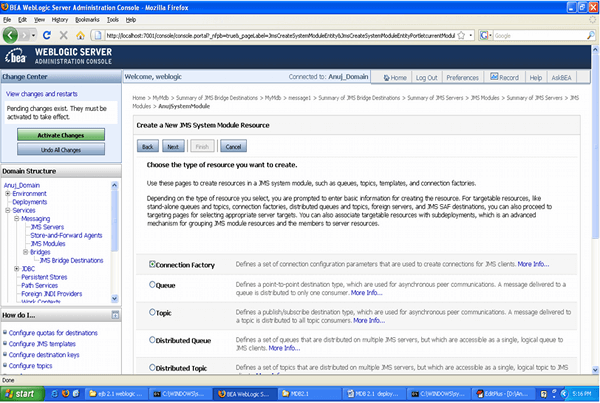The image size is (600, 403).
Task: Click the Next button in wizard
Action: (172, 146)
